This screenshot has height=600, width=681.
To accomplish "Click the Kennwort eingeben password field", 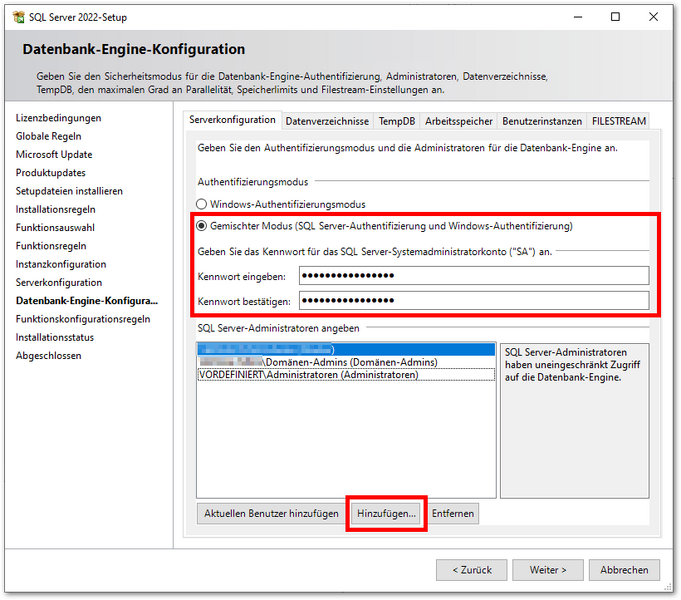I will point(473,276).
